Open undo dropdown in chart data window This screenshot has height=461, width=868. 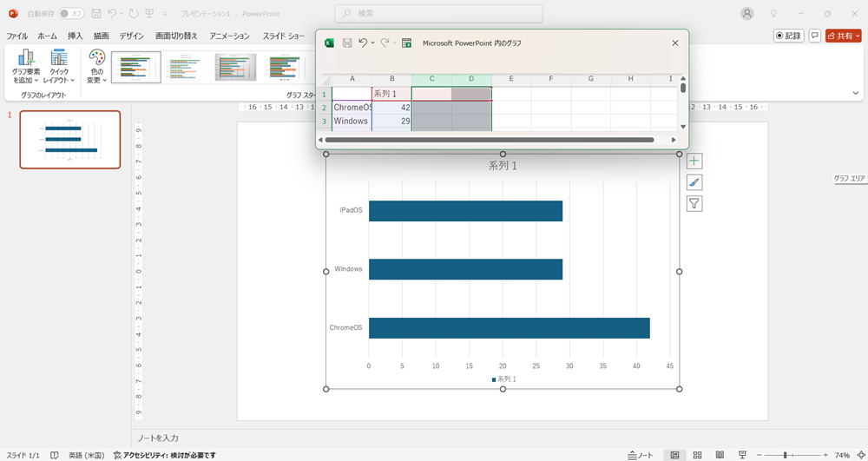click(x=372, y=43)
